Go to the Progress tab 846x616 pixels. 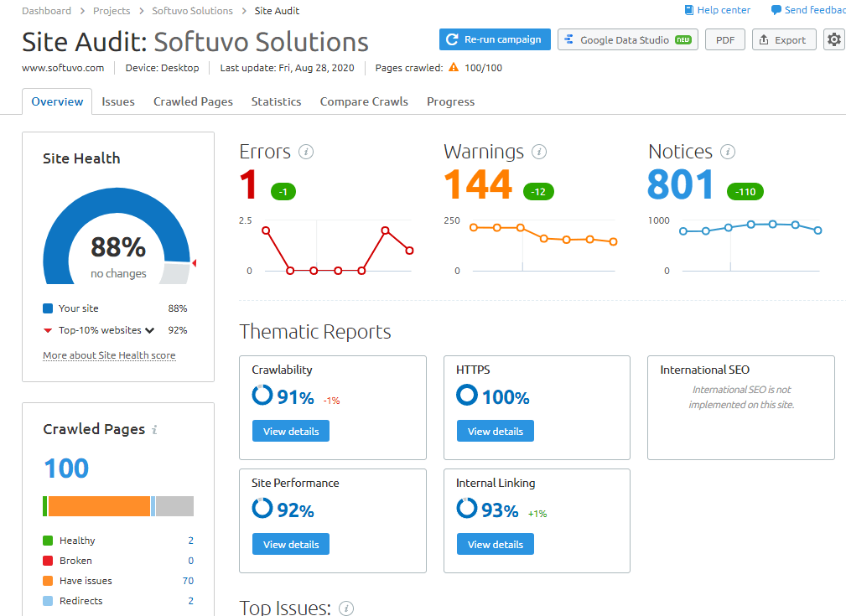[x=451, y=101]
